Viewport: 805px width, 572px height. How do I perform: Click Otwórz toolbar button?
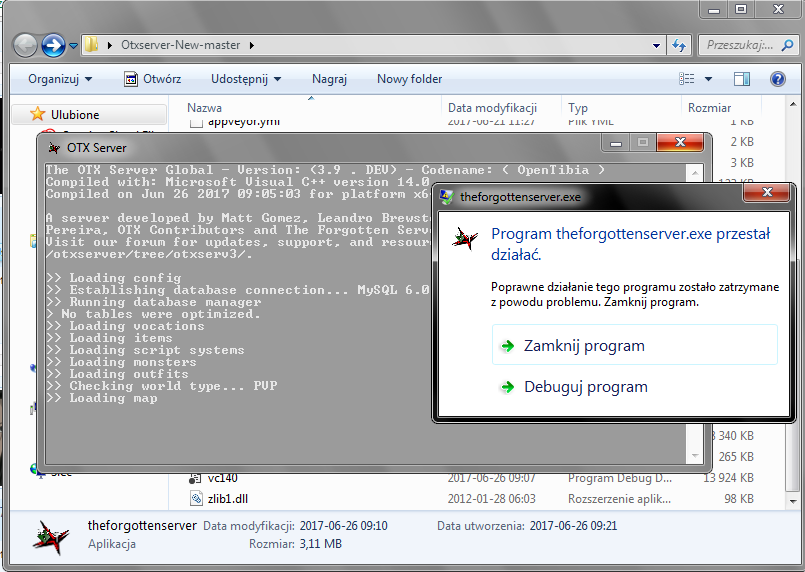153,79
